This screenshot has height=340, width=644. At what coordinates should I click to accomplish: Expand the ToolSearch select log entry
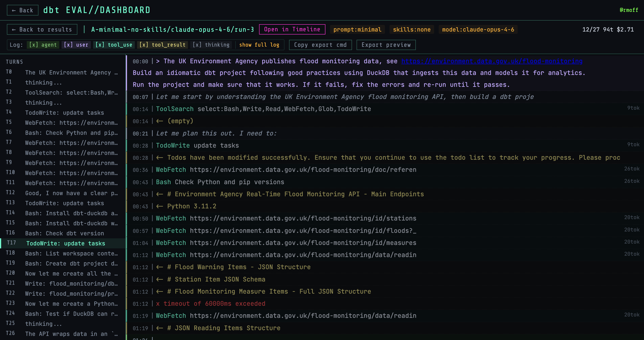(x=263, y=109)
